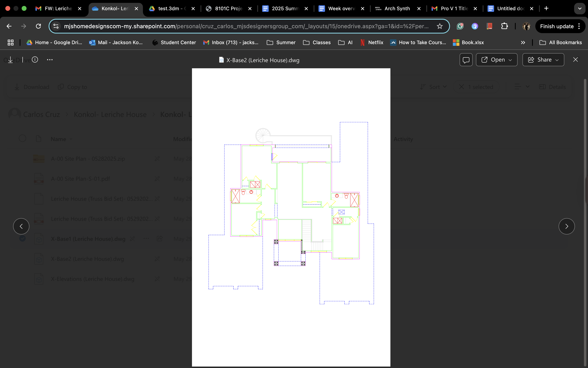Click Copy to in command bar
This screenshot has width=588, height=368.
click(72, 87)
